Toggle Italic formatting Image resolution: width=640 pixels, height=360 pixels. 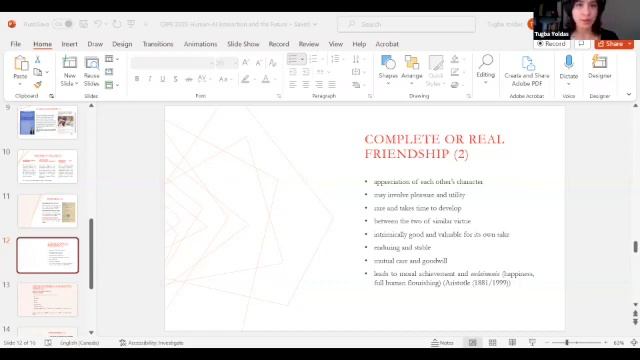click(x=150, y=79)
